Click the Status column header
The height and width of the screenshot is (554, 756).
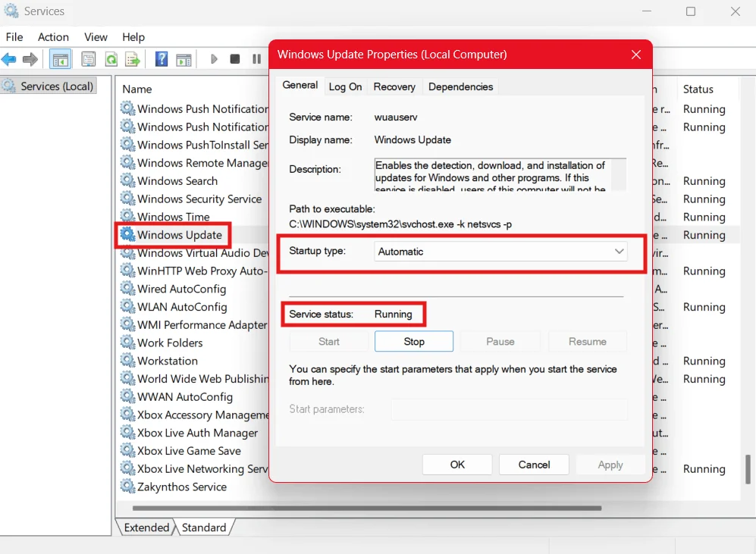click(x=698, y=89)
